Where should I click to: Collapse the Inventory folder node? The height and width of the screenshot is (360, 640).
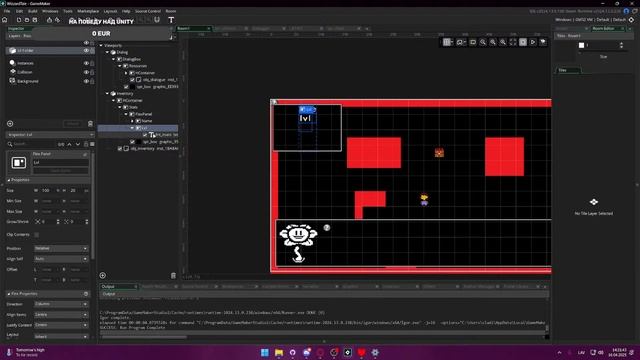[107, 93]
